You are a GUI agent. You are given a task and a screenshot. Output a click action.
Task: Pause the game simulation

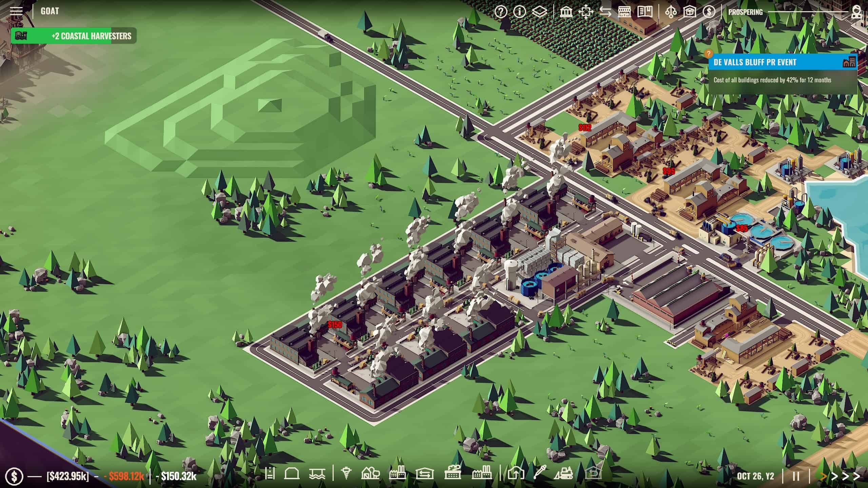click(796, 476)
